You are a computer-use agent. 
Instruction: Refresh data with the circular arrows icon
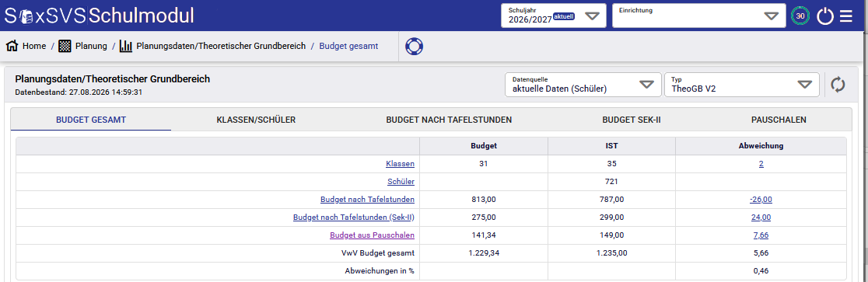(x=838, y=85)
